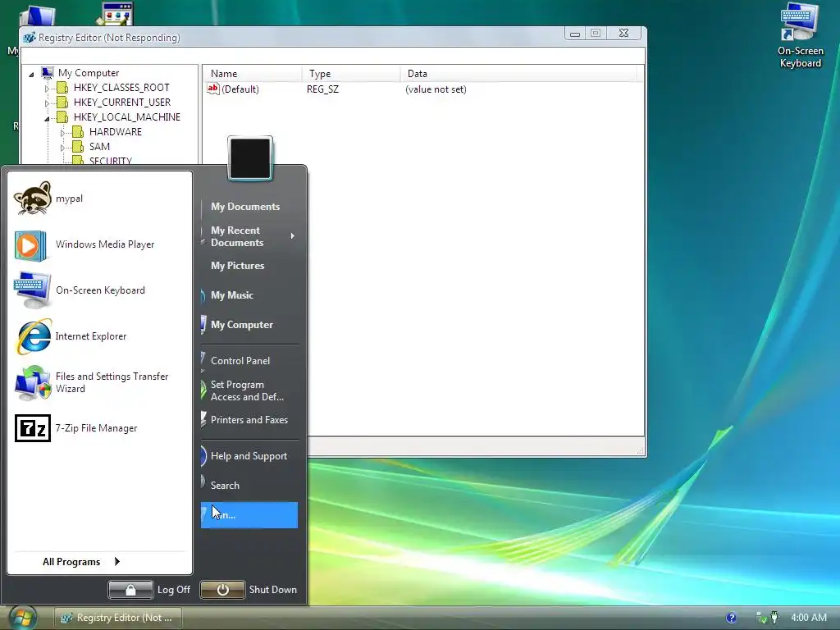
Task: Expand HKEY_CLASSES_ROOT tree node
Action: click(x=47, y=89)
